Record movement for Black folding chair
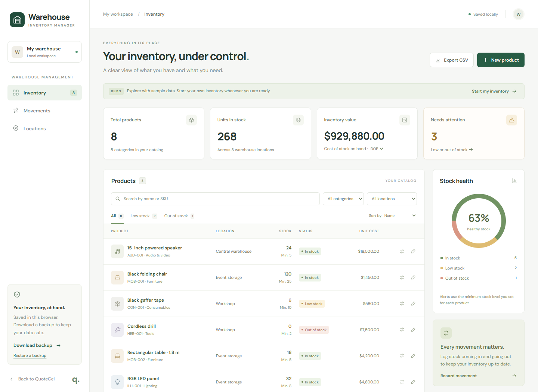Viewport: 538px width, 392px height. coord(402,277)
